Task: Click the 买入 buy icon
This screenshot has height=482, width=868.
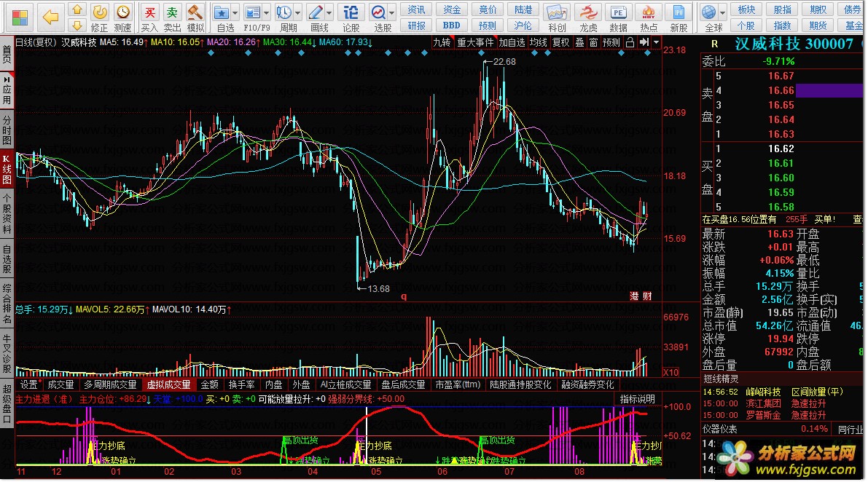Action: coord(149,12)
